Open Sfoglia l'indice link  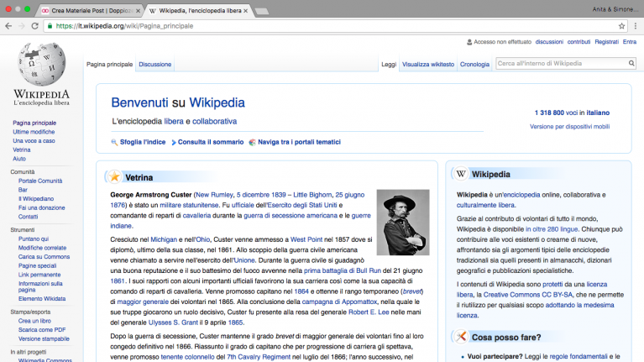tap(142, 142)
